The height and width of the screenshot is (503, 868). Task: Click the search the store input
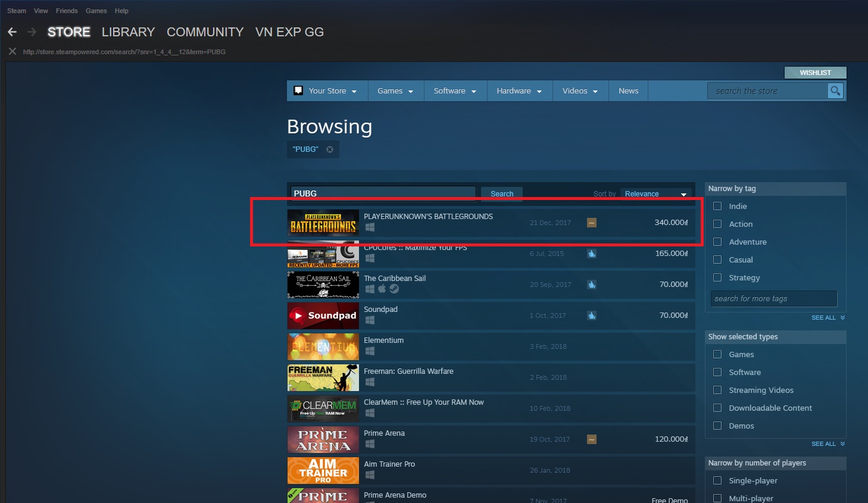[x=768, y=91]
